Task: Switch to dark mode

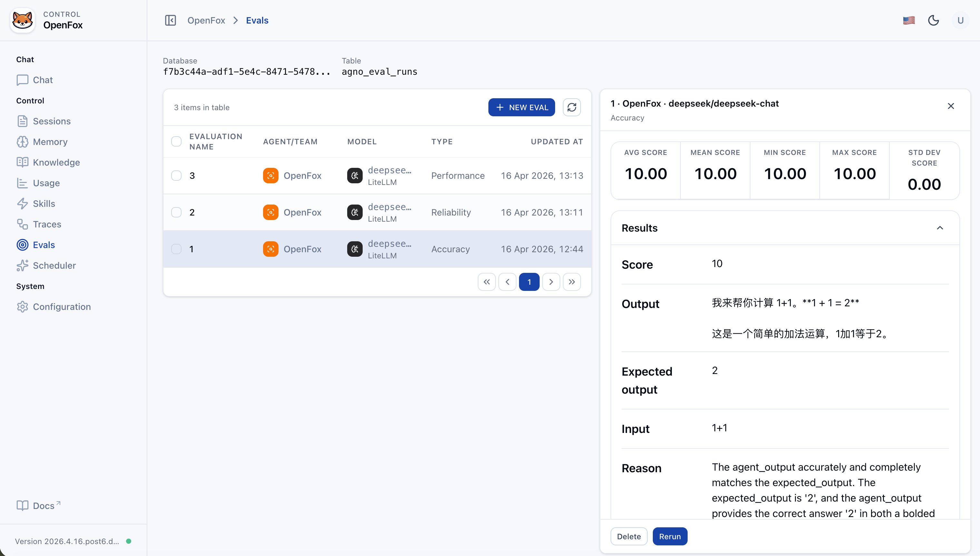Action: (x=934, y=20)
